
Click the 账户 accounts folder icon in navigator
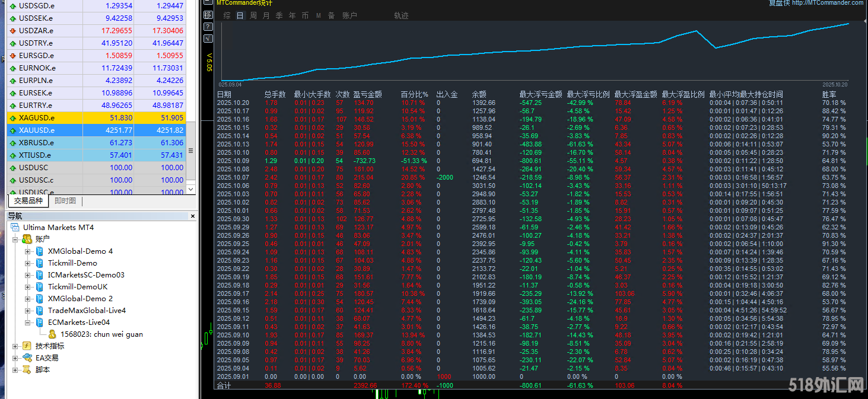point(27,239)
